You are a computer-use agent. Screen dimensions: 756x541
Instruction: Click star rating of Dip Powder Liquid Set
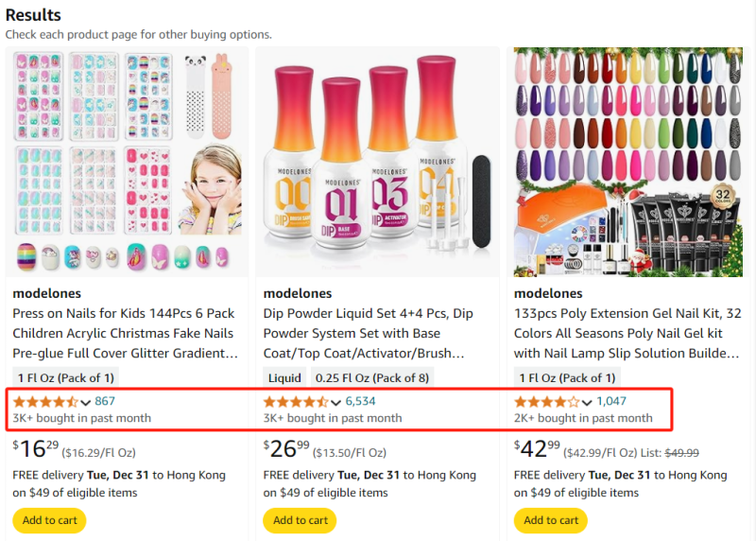click(296, 402)
